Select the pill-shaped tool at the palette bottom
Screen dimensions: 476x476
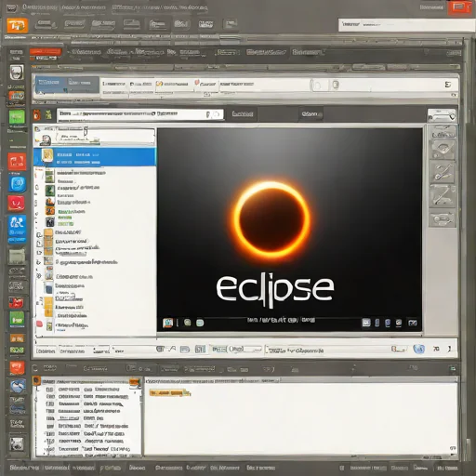(443, 218)
